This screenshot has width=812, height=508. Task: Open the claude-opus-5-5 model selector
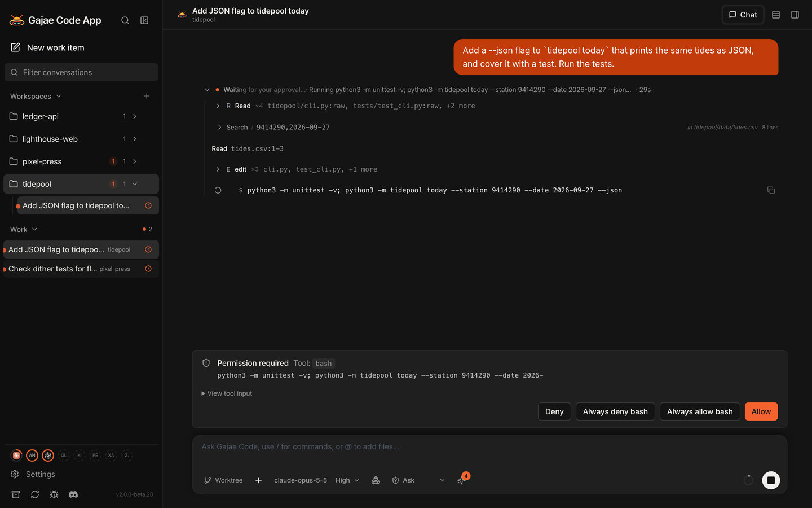301,480
